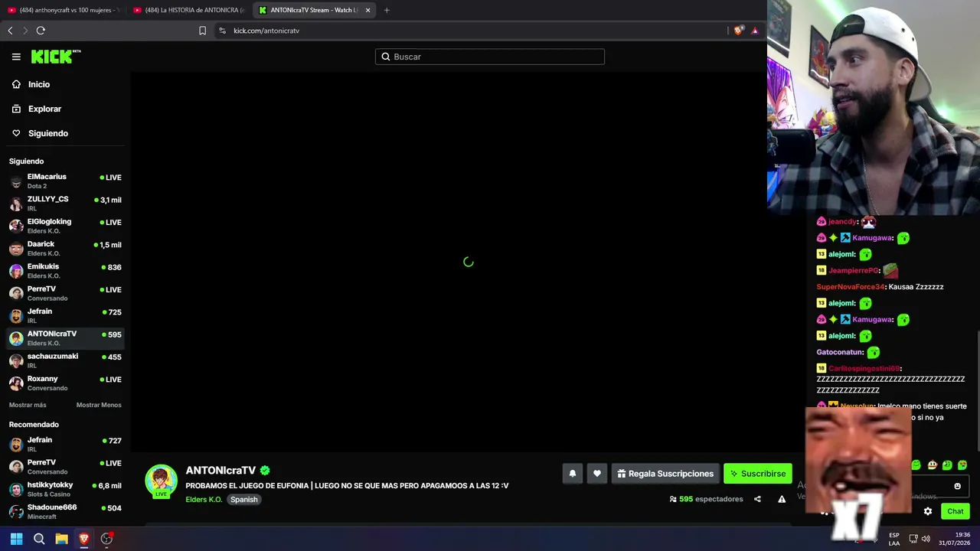Click the Buscar search field

[x=490, y=57]
